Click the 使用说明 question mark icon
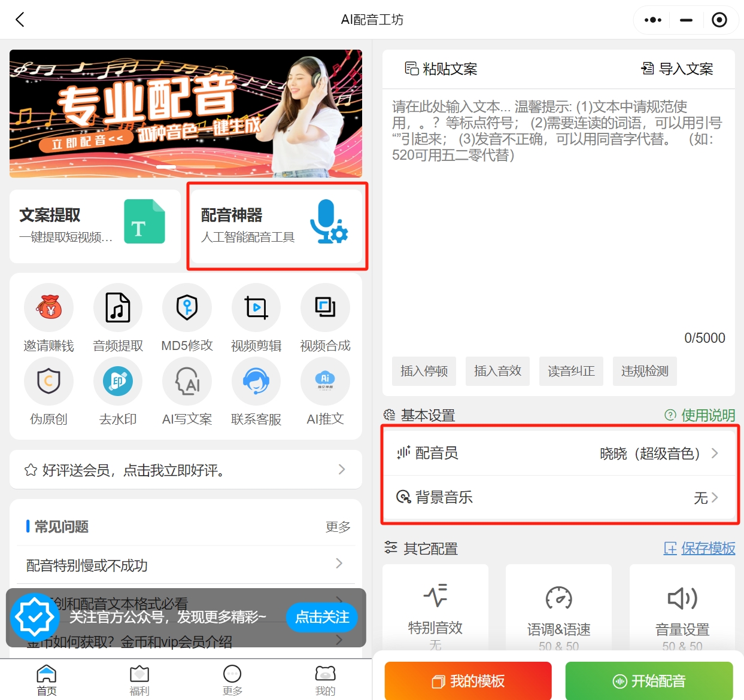Viewport: 744px width, 700px height. pos(670,415)
